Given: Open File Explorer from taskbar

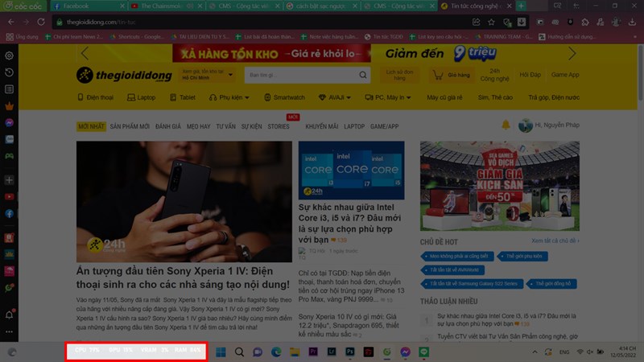Looking at the screenshot, I should click(295, 352).
